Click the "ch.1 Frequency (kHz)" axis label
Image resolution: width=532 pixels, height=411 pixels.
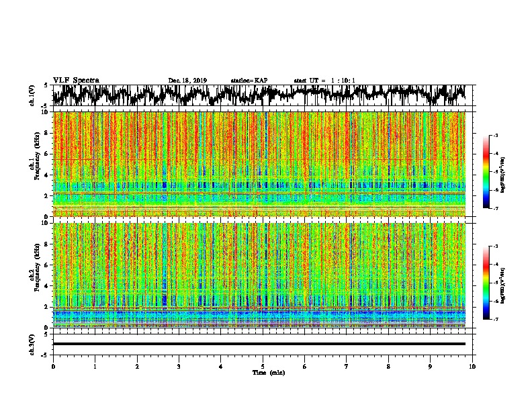pos(34,156)
